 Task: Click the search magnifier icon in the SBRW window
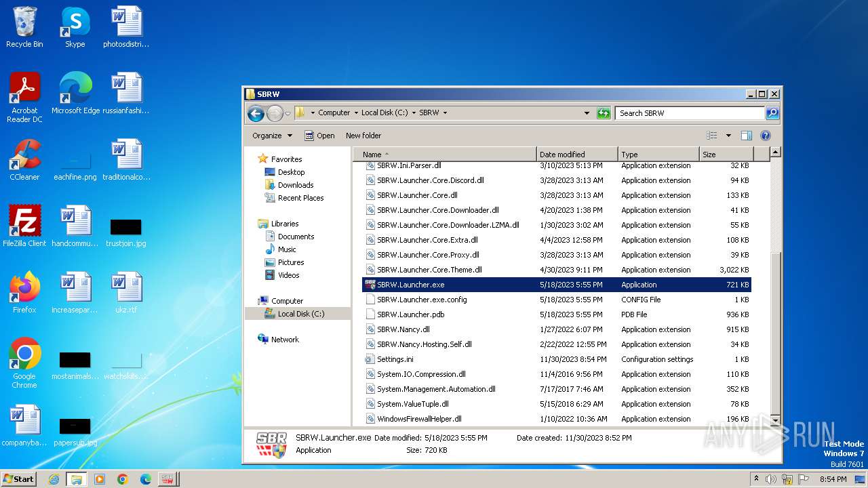pyautogui.click(x=772, y=113)
